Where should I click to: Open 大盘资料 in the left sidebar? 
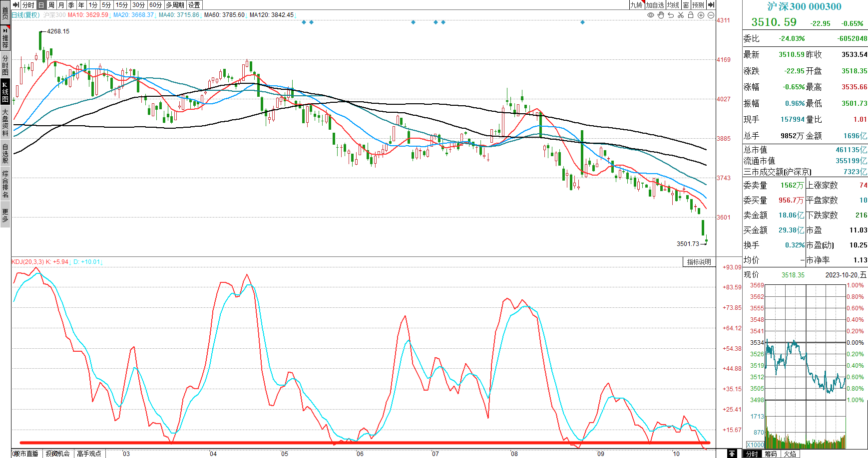pos(5,123)
